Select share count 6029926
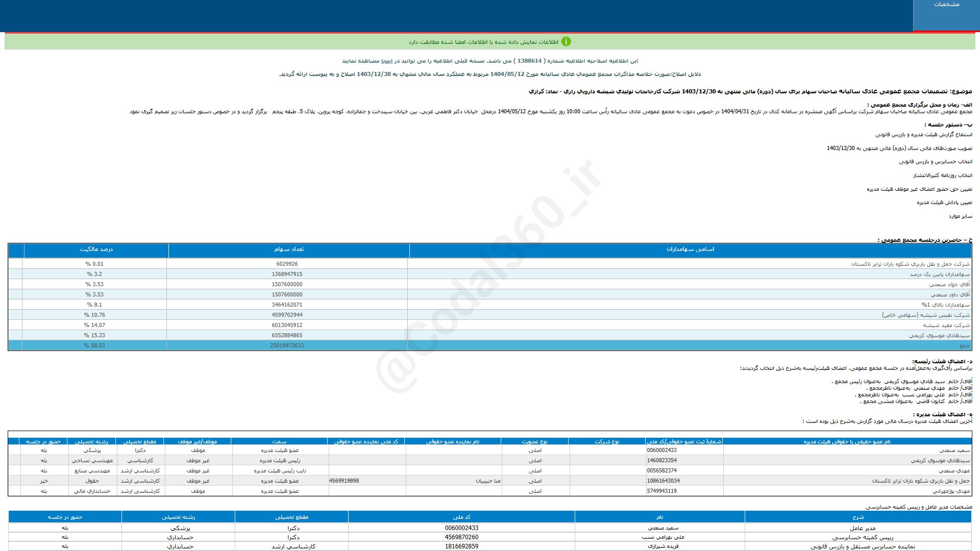Image resolution: width=980 pixels, height=551 pixels. 287,264
